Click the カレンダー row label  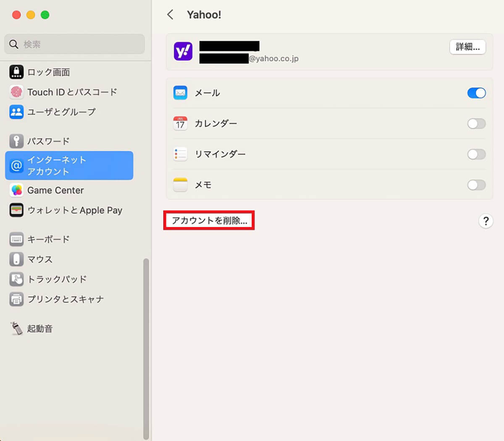pos(216,124)
